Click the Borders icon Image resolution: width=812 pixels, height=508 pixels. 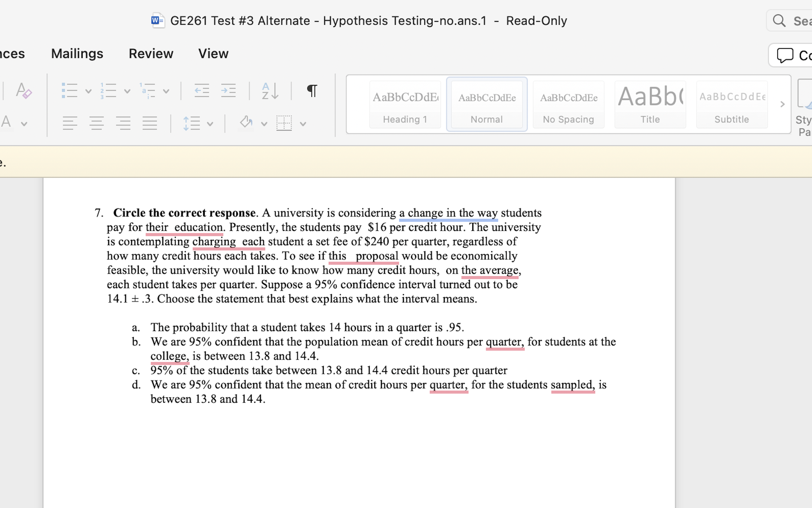(284, 123)
